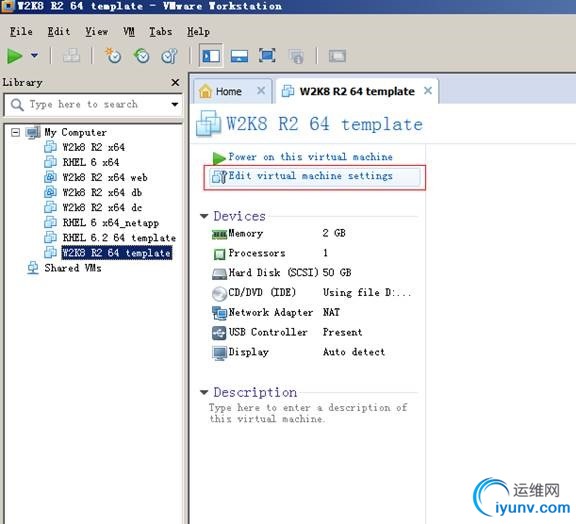Image resolution: width=576 pixels, height=524 pixels.
Task: Select My Computer in the library
Action: coord(75,132)
